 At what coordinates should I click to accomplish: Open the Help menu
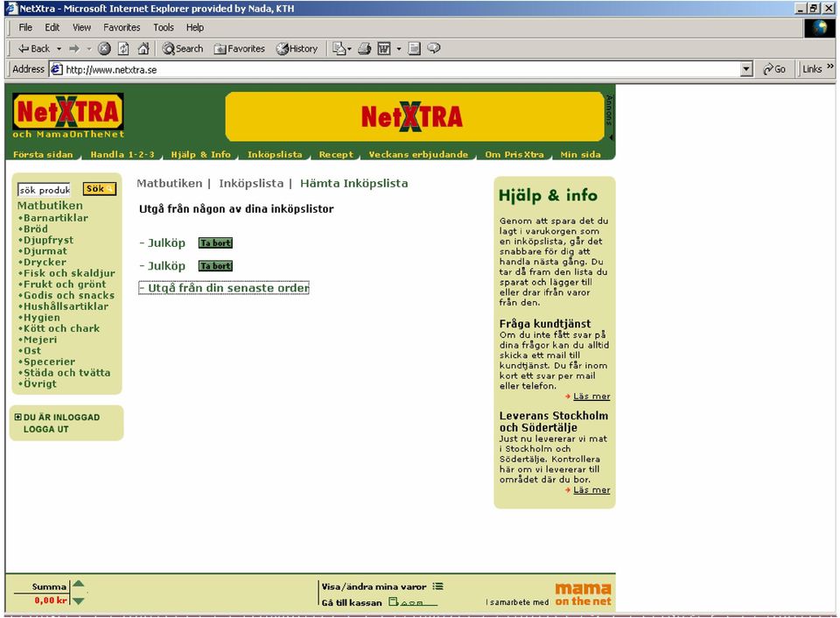pyautogui.click(x=195, y=27)
